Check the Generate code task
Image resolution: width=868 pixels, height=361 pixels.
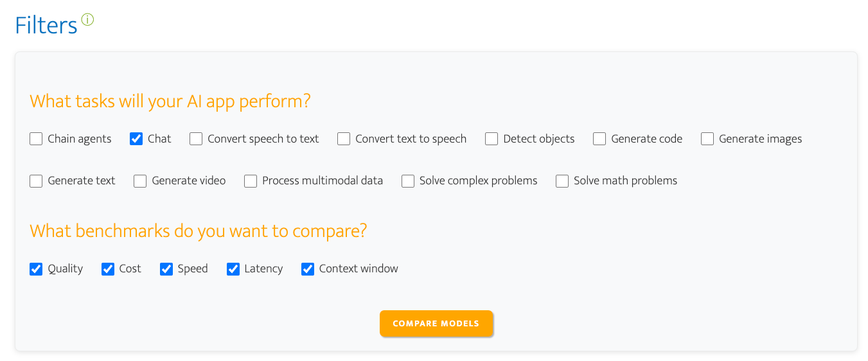(x=599, y=139)
